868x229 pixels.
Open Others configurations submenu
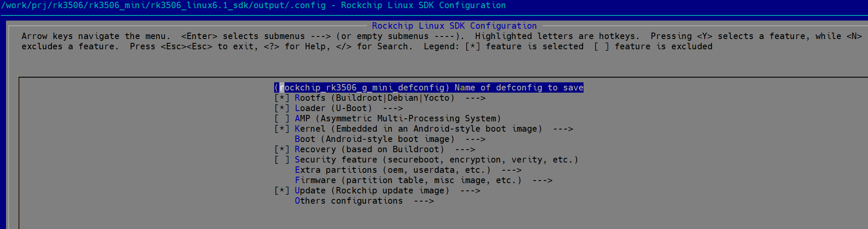click(x=364, y=201)
